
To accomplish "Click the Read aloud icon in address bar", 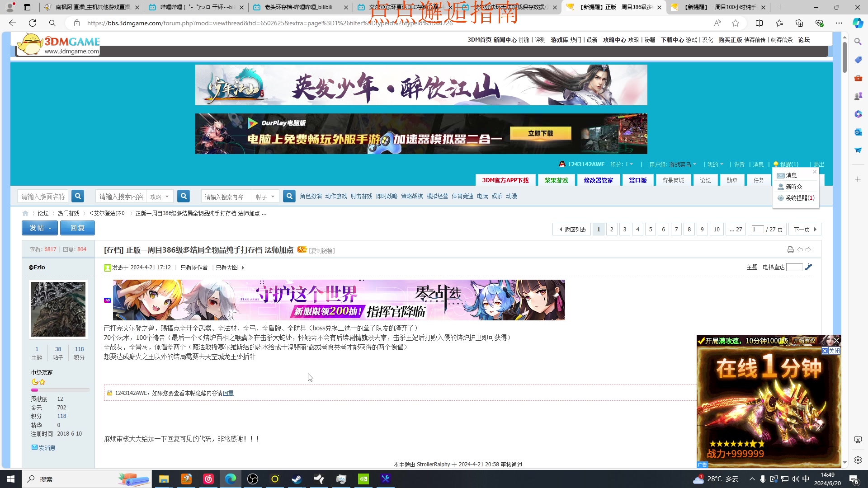I will pos(717,23).
